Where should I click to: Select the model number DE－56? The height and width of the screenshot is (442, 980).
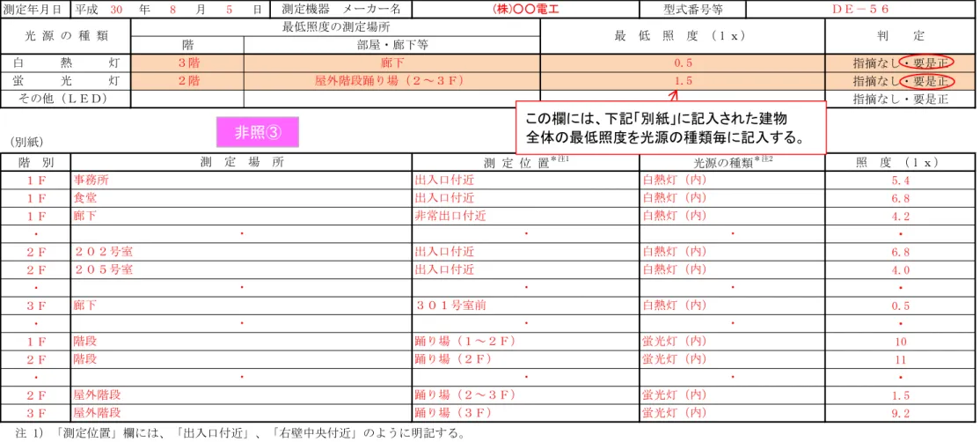(860, 10)
